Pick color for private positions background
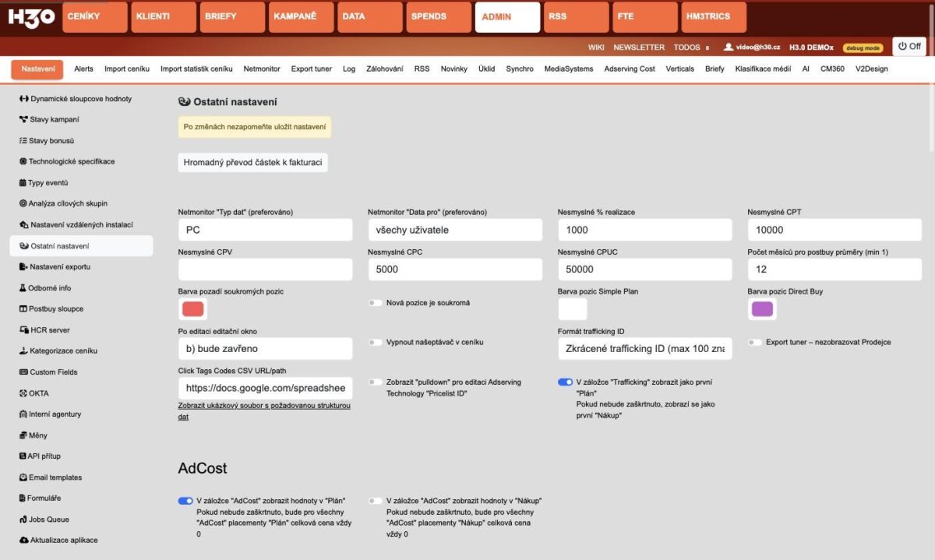Screen dimensions: 935x560 [192, 309]
